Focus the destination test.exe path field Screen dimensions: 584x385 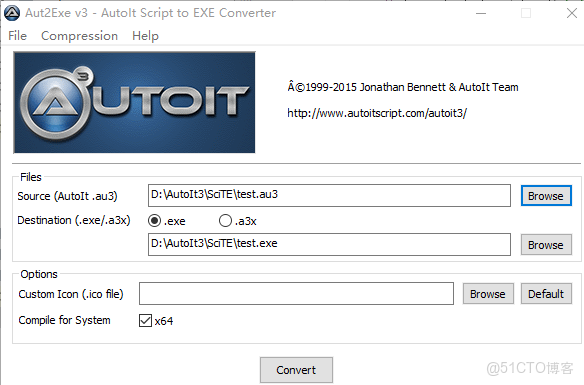(329, 245)
